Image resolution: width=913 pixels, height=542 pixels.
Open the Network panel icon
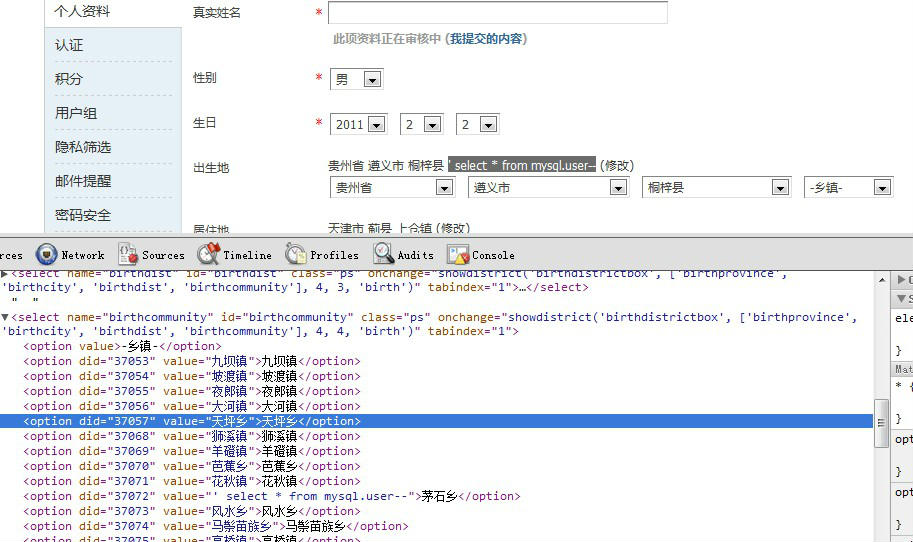click(x=47, y=254)
